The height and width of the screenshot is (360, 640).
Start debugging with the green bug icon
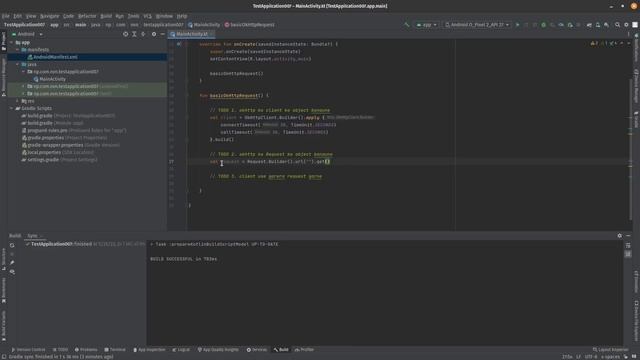[543, 25]
